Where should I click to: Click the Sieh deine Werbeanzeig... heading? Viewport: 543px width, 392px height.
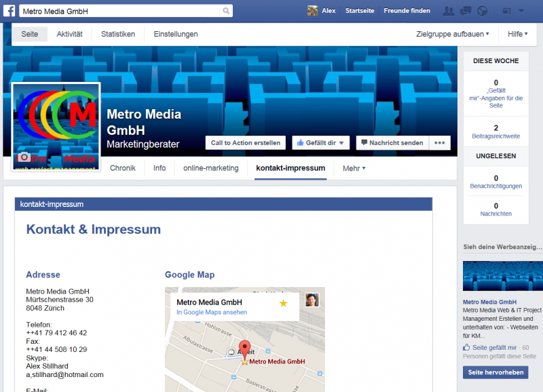503,247
